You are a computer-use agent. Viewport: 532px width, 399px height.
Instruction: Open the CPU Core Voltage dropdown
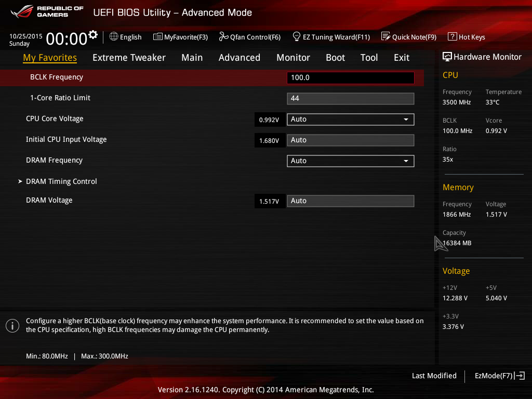coord(351,119)
